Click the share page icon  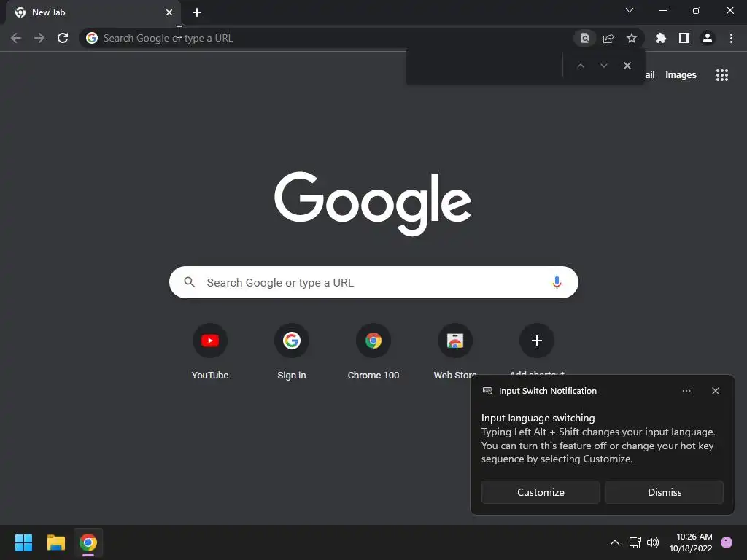coord(608,38)
